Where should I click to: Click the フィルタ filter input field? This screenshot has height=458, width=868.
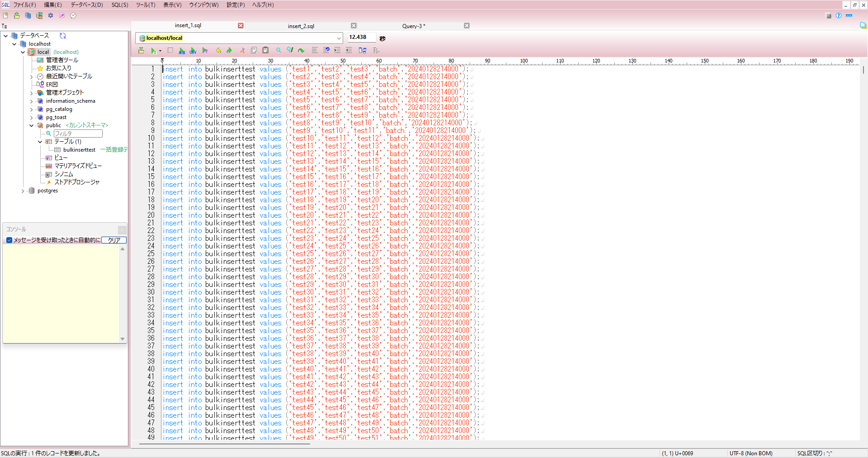click(78, 134)
